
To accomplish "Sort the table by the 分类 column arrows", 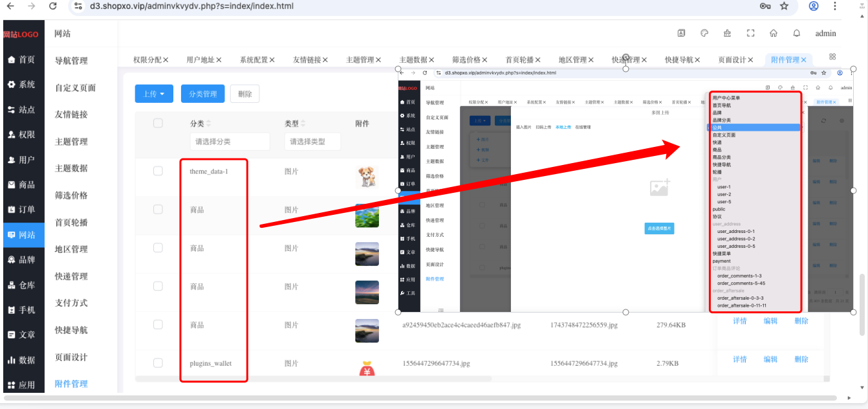I will click(208, 124).
